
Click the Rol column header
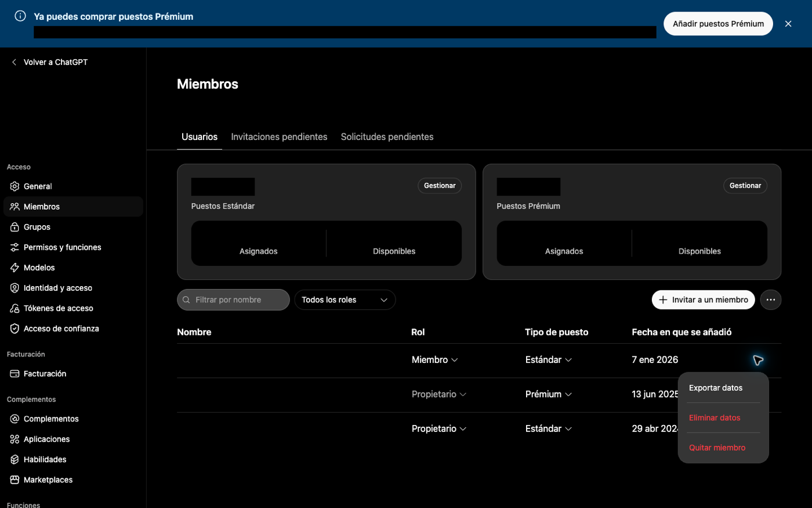(418, 332)
